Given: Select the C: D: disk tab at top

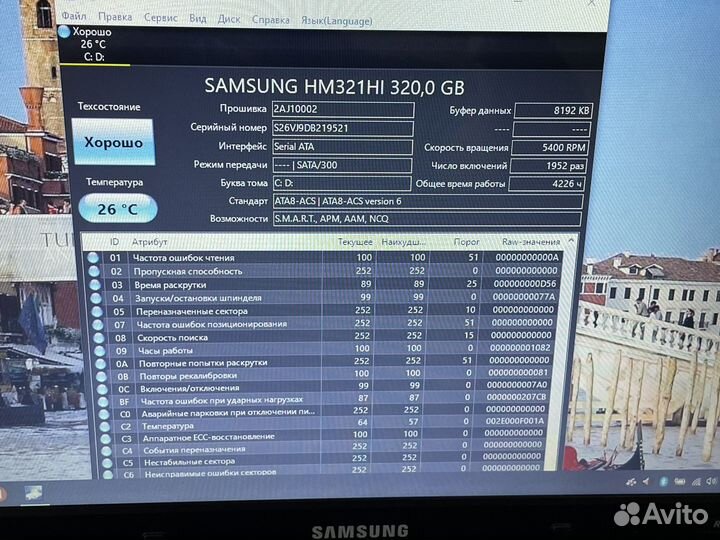Looking at the screenshot, I should [x=93, y=45].
